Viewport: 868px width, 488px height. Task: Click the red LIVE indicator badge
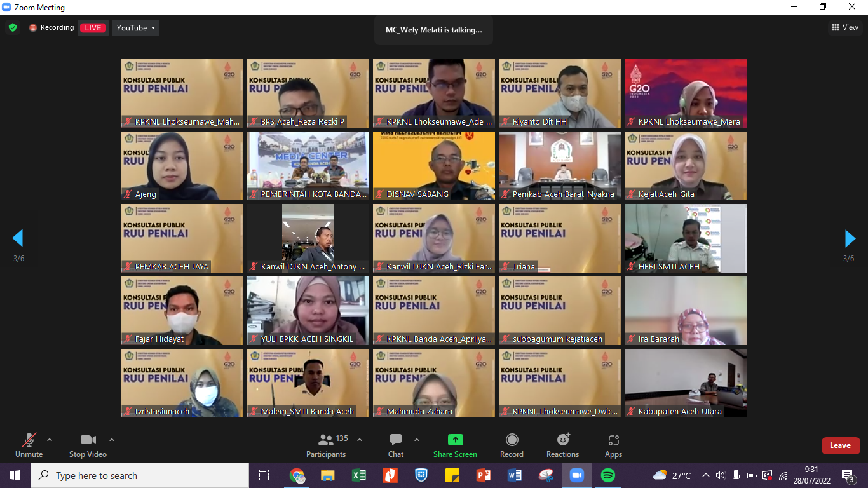pyautogui.click(x=93, y=28)
